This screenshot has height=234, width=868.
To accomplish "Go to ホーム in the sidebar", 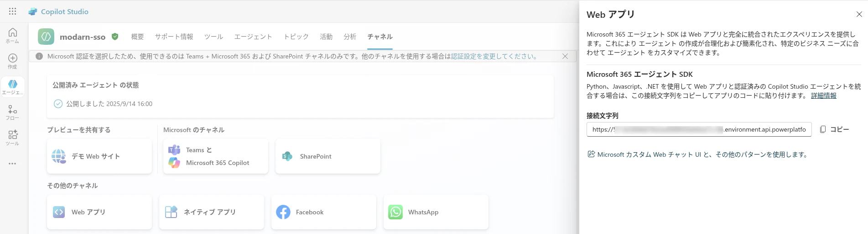I will [x=13, y=35].
